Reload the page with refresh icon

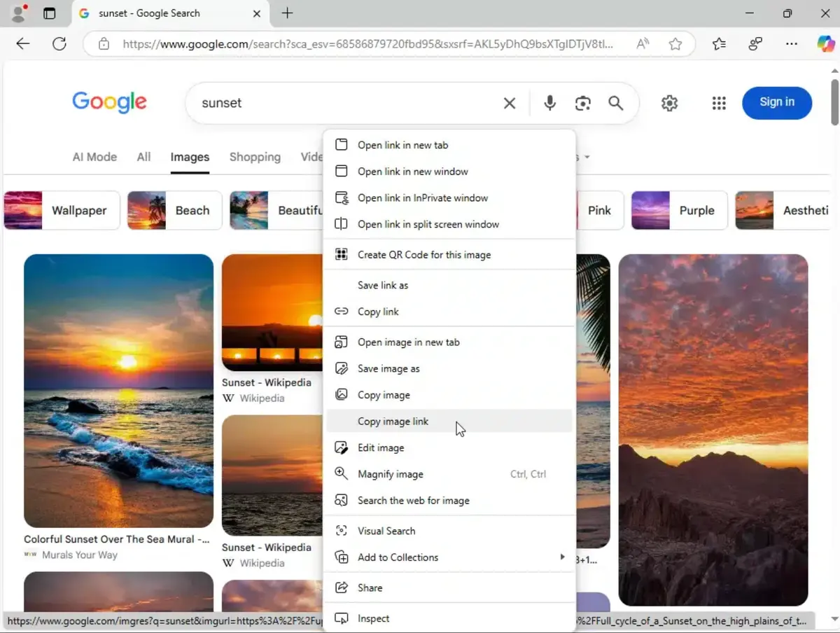(59, 44)
